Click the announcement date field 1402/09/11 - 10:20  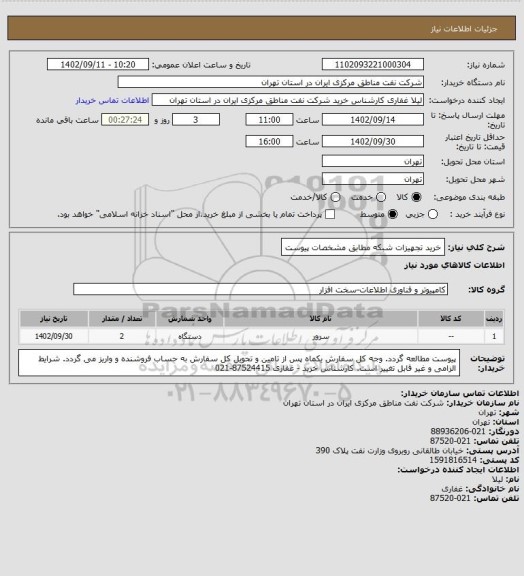tap(98, 64)
